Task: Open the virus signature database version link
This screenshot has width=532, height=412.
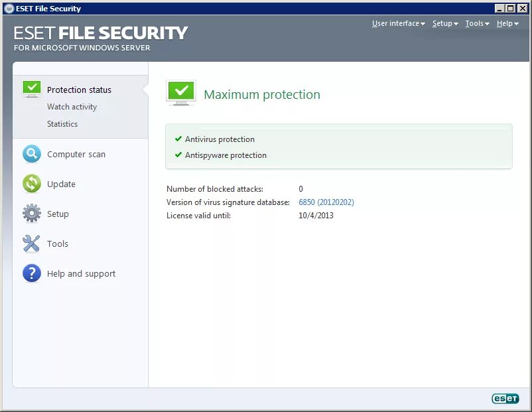Action: tap(325, 202)
